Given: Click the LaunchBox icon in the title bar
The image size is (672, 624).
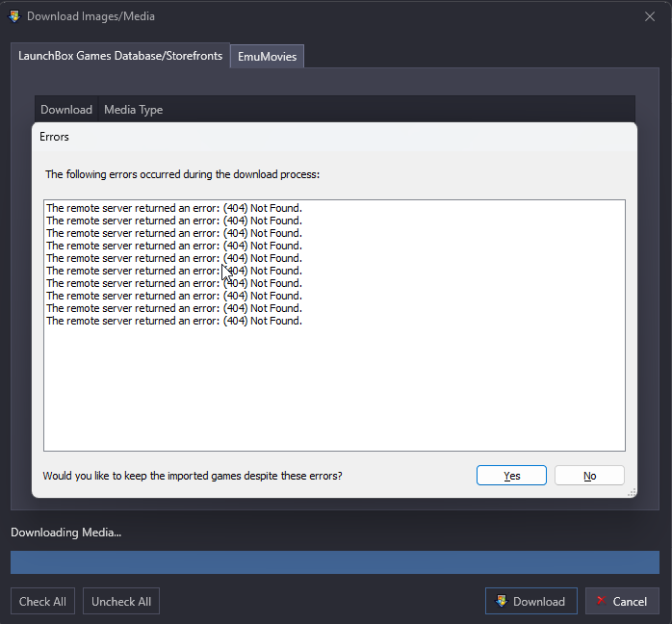Looking at the screenshot, I should point(14,16).
